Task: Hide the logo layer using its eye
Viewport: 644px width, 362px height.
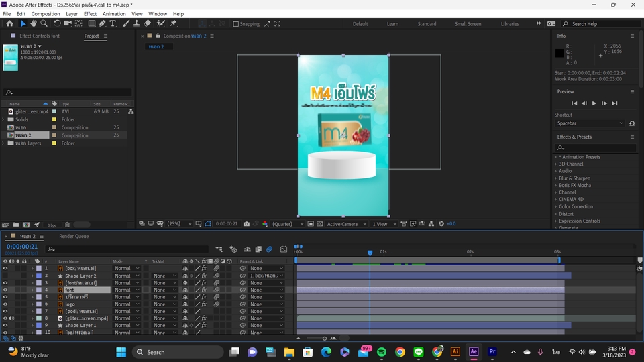Action: (5, 304)
